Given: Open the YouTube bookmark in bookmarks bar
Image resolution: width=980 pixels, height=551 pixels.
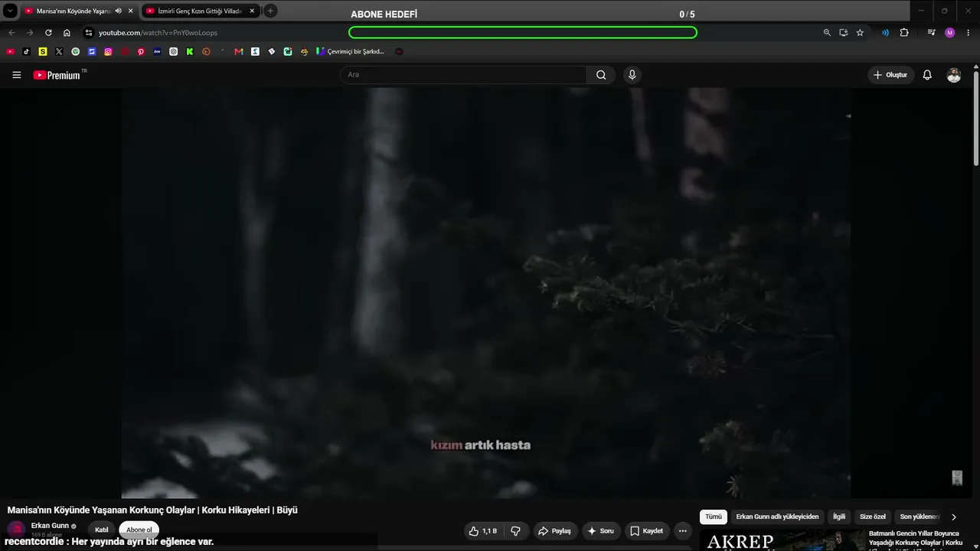Looking at the screenshot, I should pyautogui.click(x=10, y=52).
